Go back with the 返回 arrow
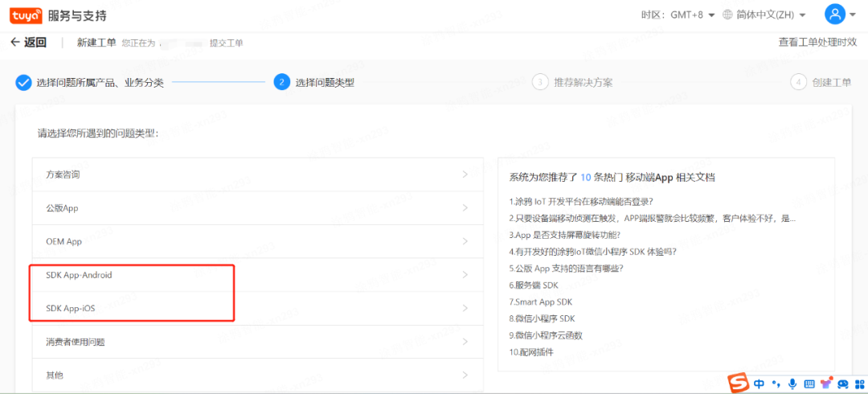 28,43
